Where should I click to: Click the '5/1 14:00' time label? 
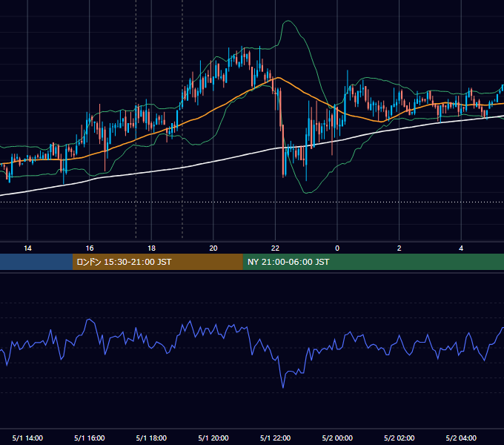(x=27, y=438)
